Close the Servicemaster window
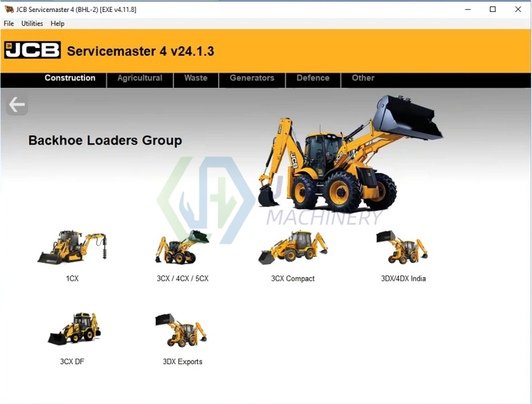This screenshot has width=532, height=404. point(518,9)
